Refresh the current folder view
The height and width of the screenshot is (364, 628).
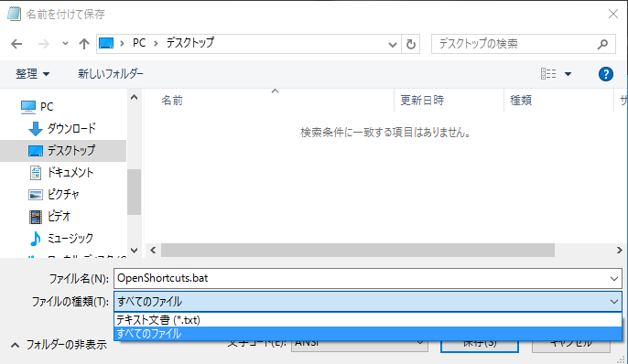coord(410,44)
